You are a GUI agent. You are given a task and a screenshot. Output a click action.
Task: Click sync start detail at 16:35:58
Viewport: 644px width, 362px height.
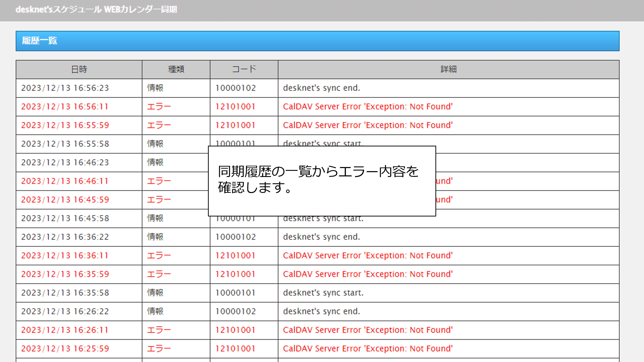pos(323,293)
